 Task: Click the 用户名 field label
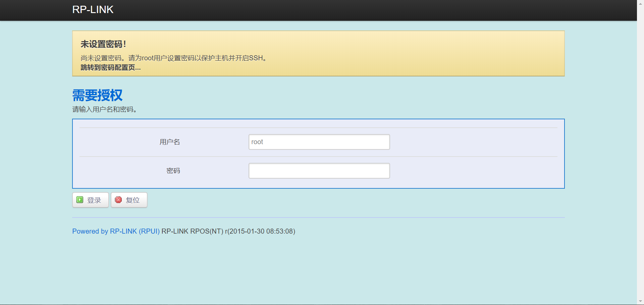tap(170, 142)
